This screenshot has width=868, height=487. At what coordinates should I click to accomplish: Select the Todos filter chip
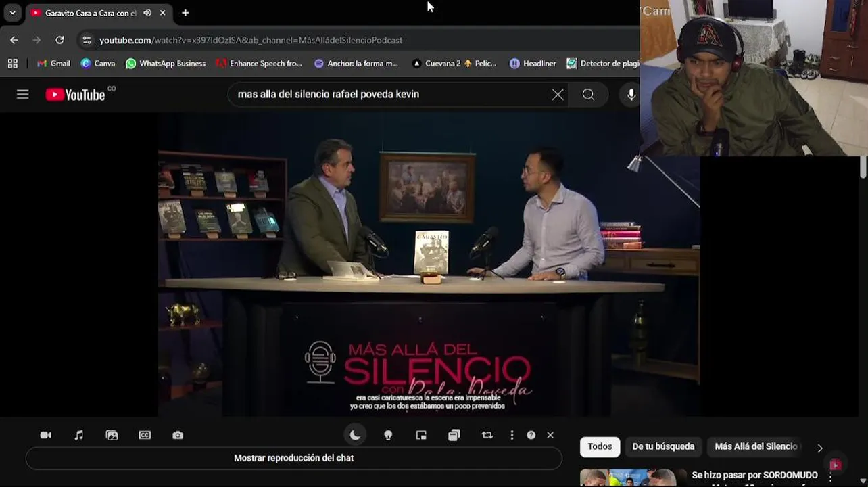(600, 446)
